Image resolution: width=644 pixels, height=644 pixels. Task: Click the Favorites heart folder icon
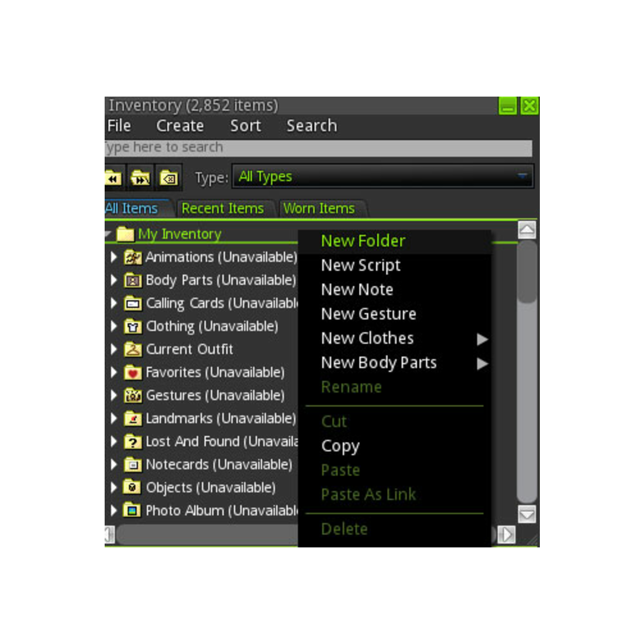coord(133,372)
